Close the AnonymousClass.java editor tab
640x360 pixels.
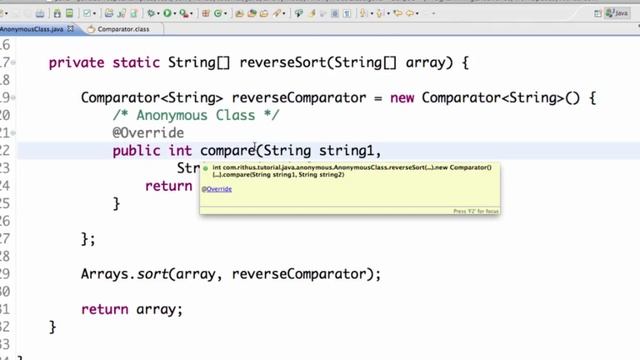(x=71, y=29)
